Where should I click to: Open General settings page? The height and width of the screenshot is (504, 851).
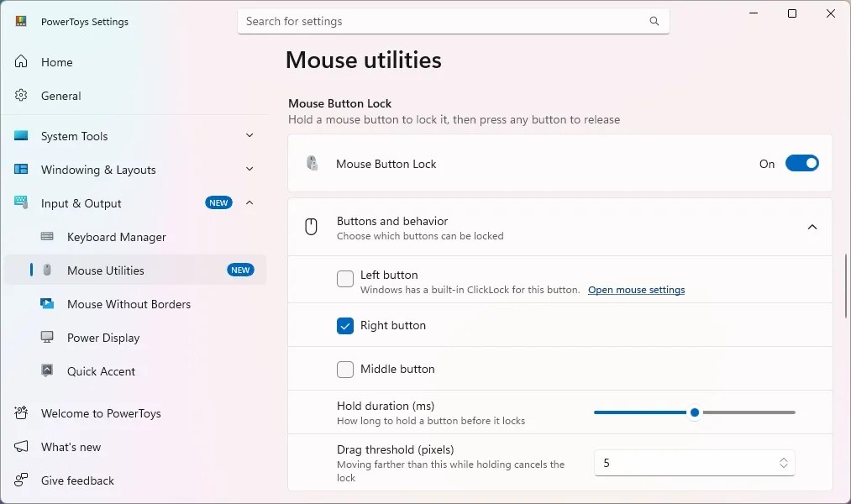[134, 96]
